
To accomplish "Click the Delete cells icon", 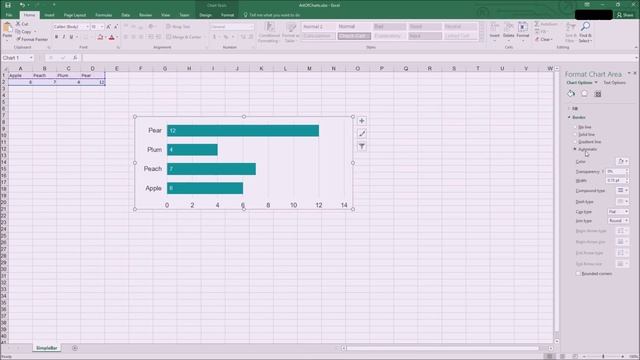I will tap(509, 27).
